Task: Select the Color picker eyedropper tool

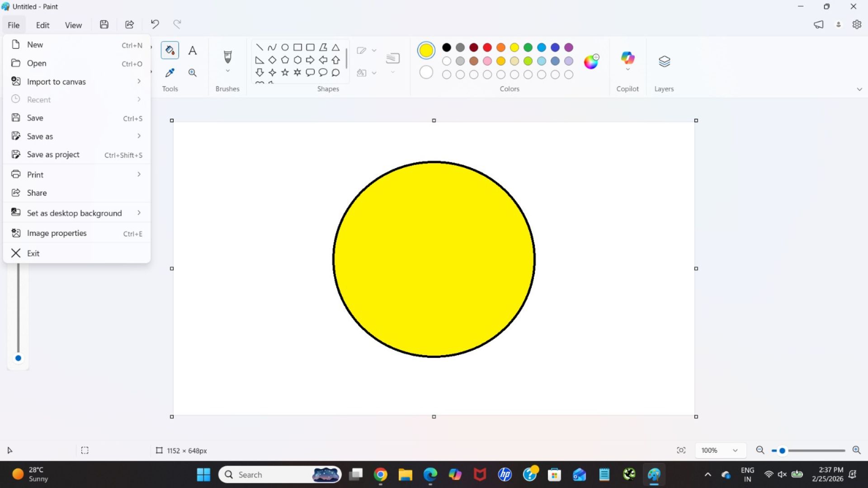Action: pyautogui.click(x=170, y=72)
